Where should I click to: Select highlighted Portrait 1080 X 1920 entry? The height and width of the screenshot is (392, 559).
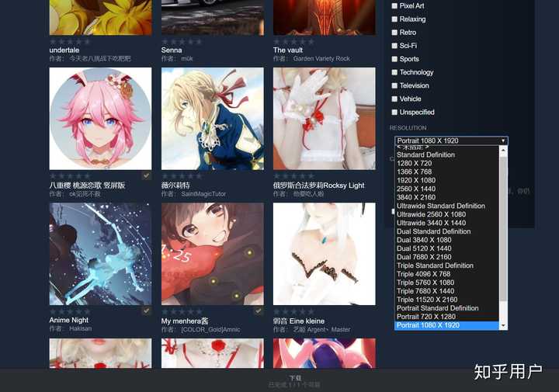[x=446, y=325]
